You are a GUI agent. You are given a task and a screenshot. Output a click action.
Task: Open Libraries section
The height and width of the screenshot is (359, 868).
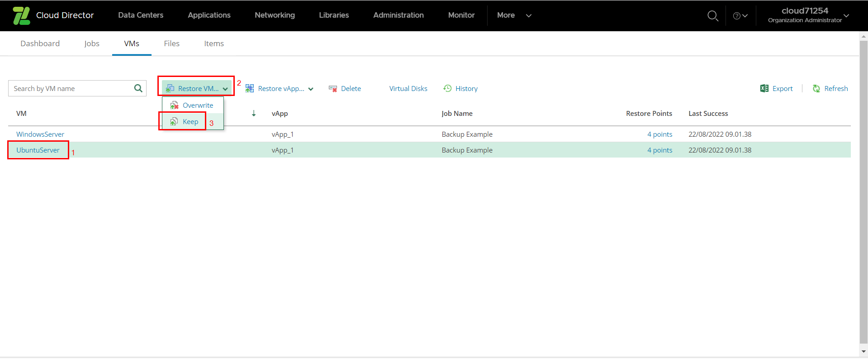click(x=334, y=15)
